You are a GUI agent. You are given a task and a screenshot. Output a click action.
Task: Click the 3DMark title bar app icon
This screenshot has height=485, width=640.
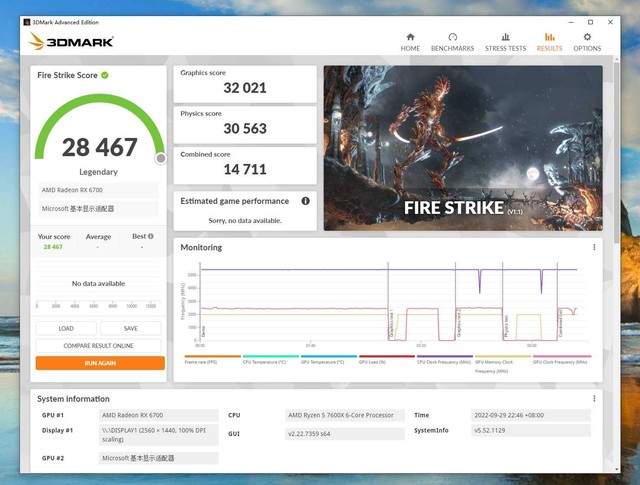pos(27,22)
